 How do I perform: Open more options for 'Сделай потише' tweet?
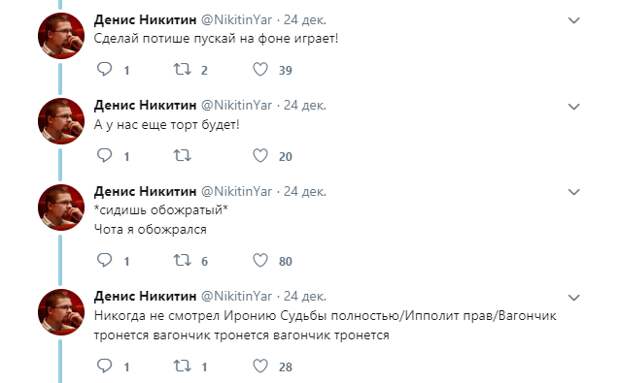(x=574, y=20)
